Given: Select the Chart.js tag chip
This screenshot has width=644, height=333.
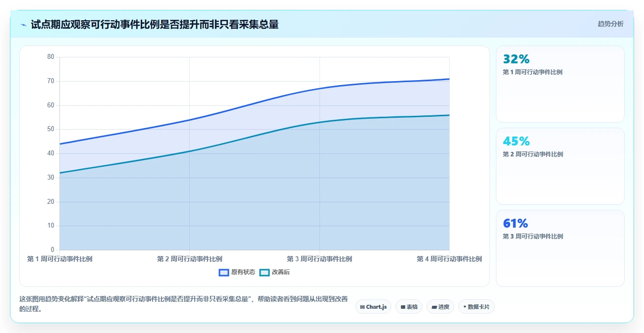Looking at the screenshot, I should 373,307.
